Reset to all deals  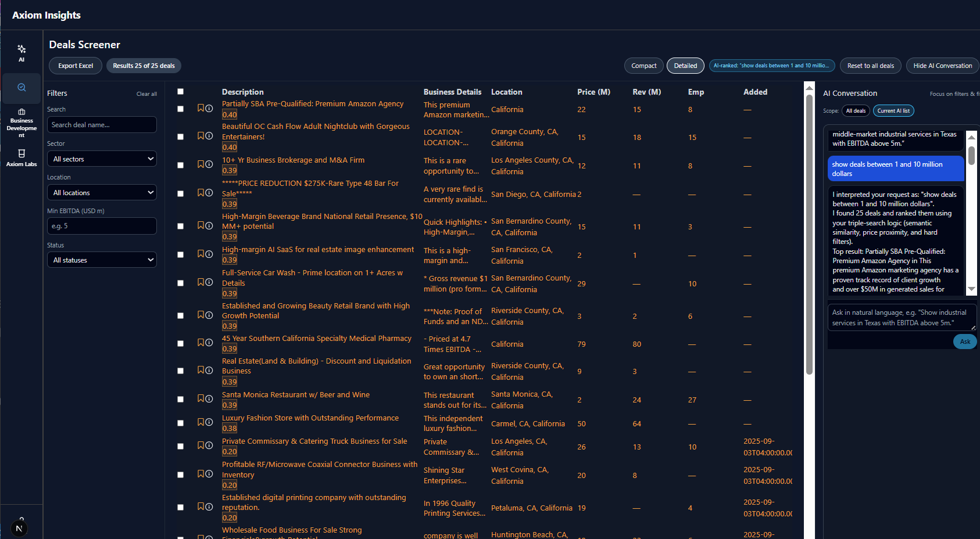tap(870, 66)
